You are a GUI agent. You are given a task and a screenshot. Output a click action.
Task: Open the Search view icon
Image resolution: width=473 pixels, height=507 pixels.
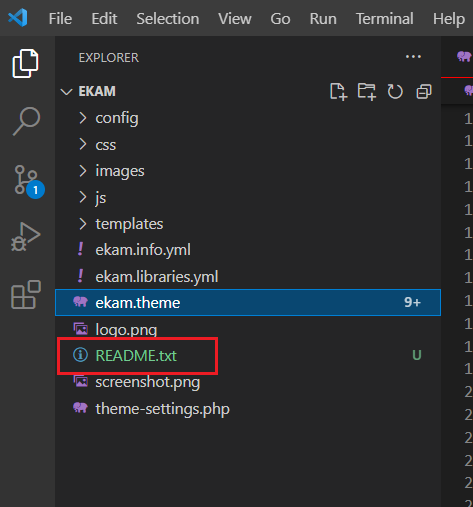[26, 121]
